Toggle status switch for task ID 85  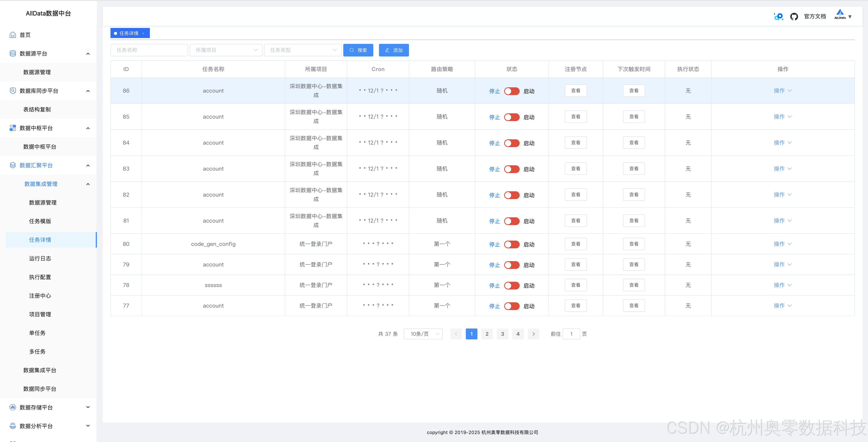click(x=512, y=117)
